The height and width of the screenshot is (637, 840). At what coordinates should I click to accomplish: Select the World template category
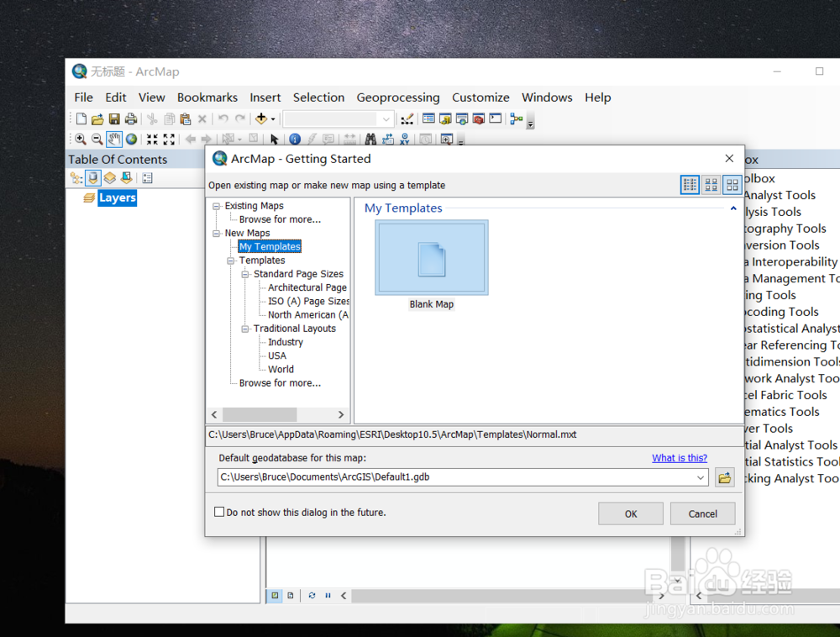tap(281, 369)
